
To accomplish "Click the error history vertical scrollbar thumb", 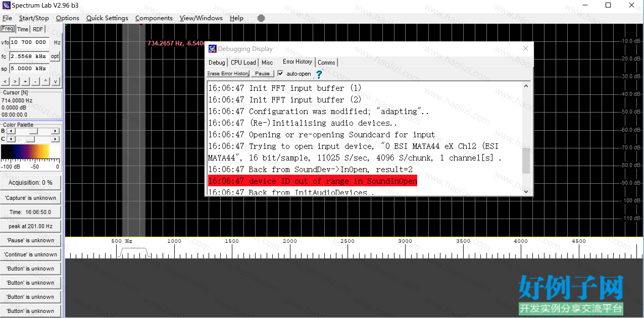I will point(526,161).
